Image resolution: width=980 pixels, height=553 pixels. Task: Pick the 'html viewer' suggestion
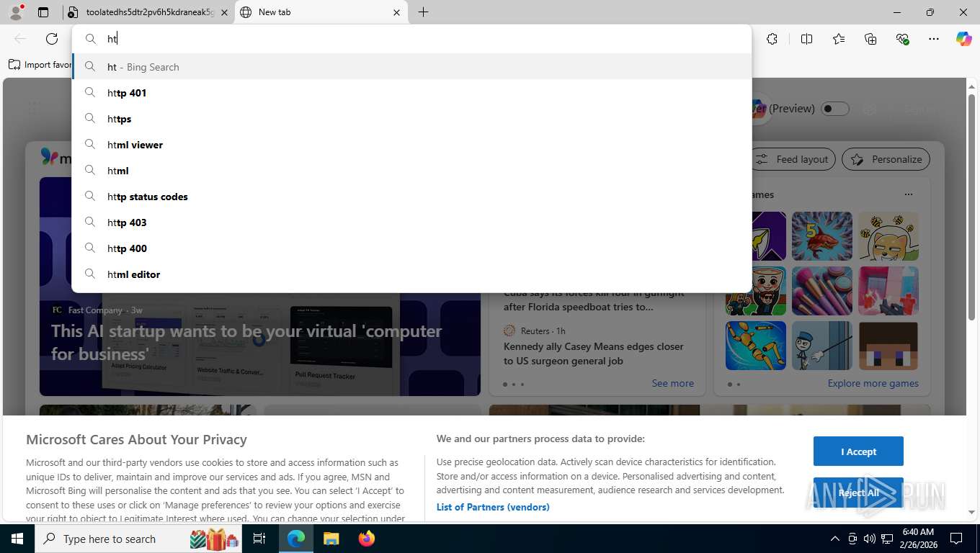(411, 145)
